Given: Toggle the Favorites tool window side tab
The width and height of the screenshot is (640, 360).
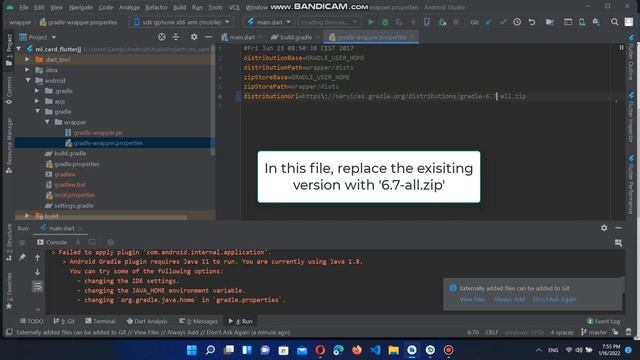Looking at the screenshot, I should (9, 291).
